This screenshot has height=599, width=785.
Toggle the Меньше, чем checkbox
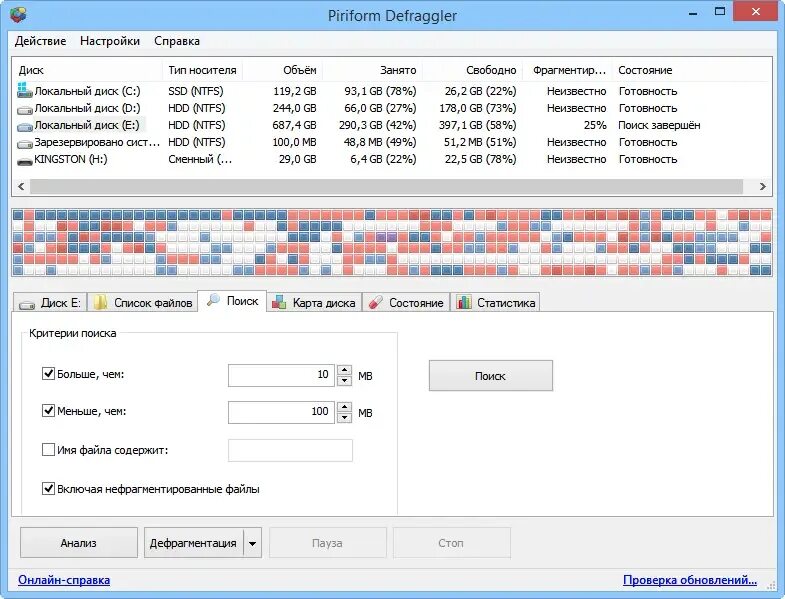[x=48, y=411]
